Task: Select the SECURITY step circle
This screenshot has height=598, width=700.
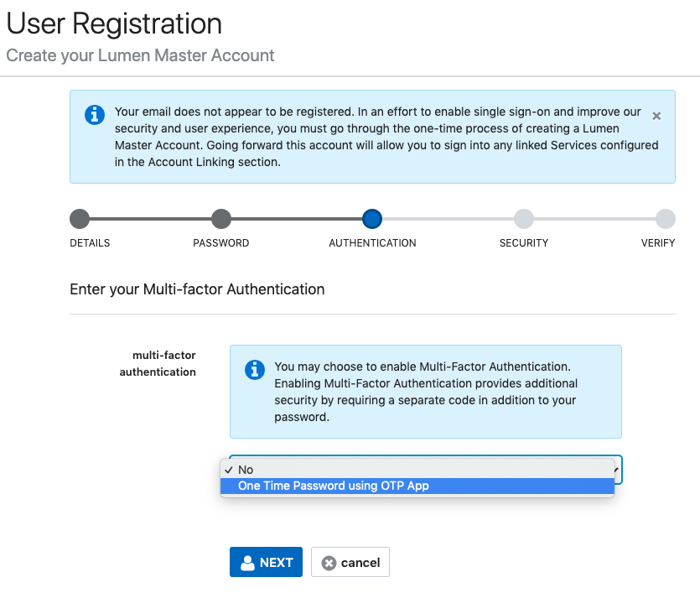Action: click(524, 219)
